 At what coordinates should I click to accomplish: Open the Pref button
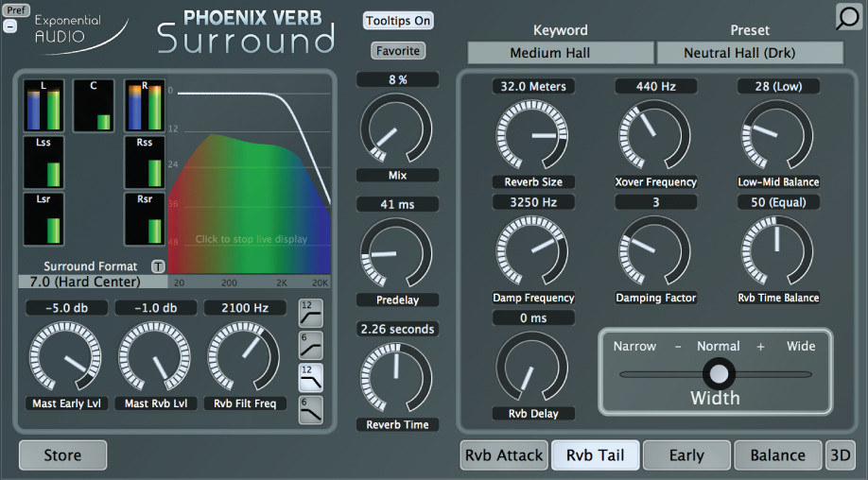click(x=16, y=10)
